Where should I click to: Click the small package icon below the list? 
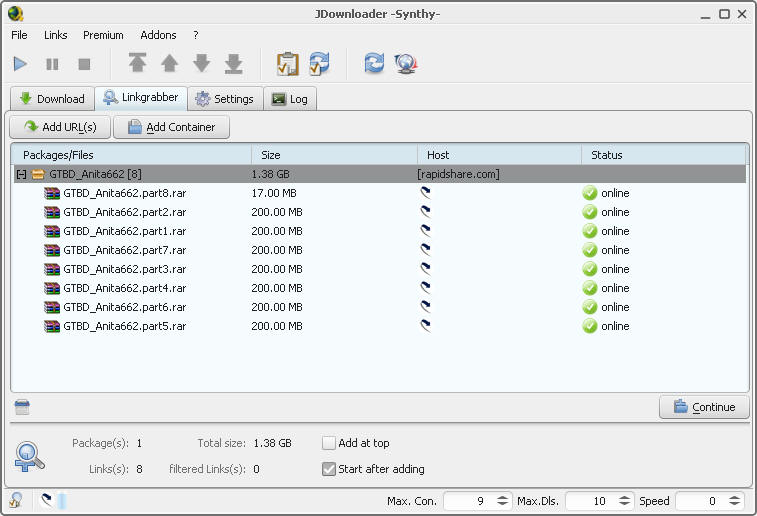coord(22,407)
